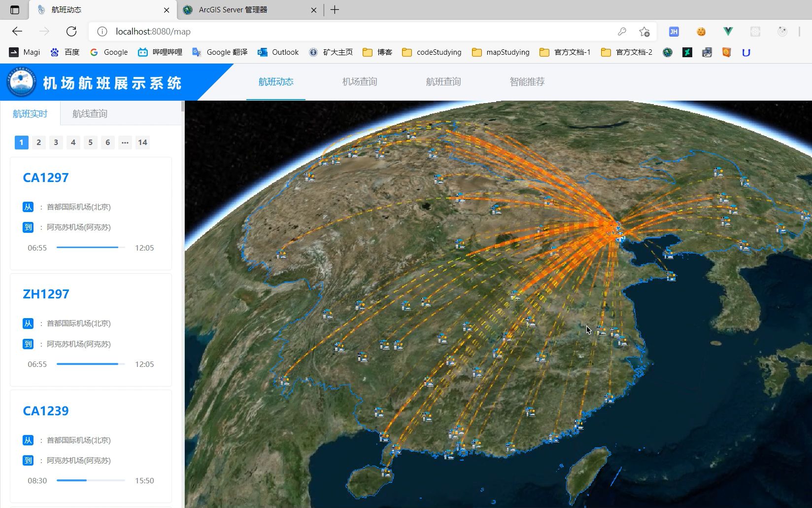Open the 矿大主页 bookmark
Screen dimensions: 812x508
coord(331,52)
